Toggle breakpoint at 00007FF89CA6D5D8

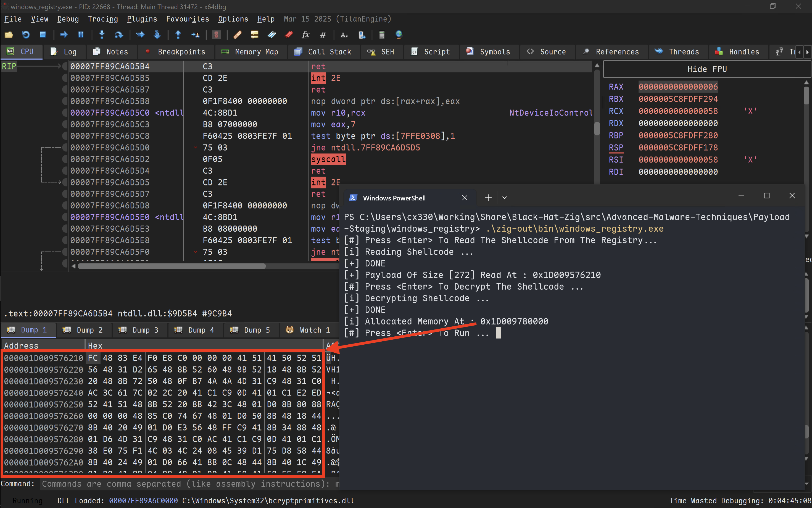65,206
